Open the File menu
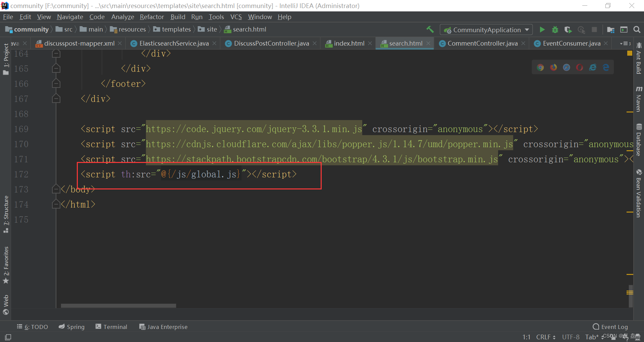The image size is (644, 342). 8,17
